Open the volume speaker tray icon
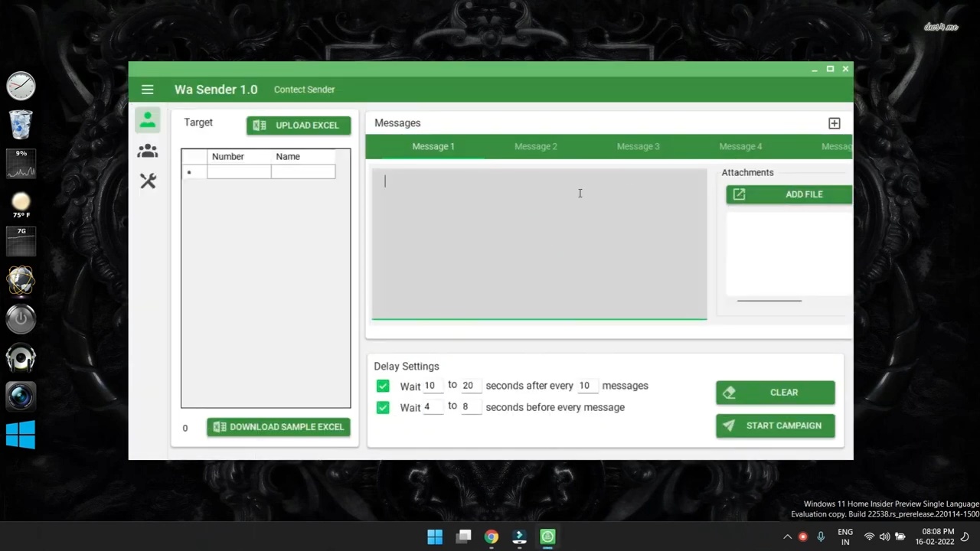 click(x=884, y=536)
